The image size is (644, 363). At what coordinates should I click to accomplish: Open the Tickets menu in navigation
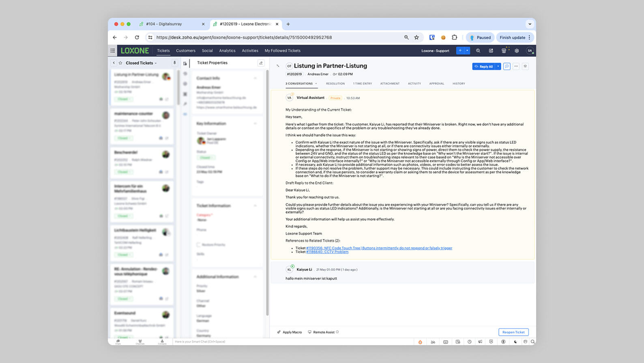[163, 51]
